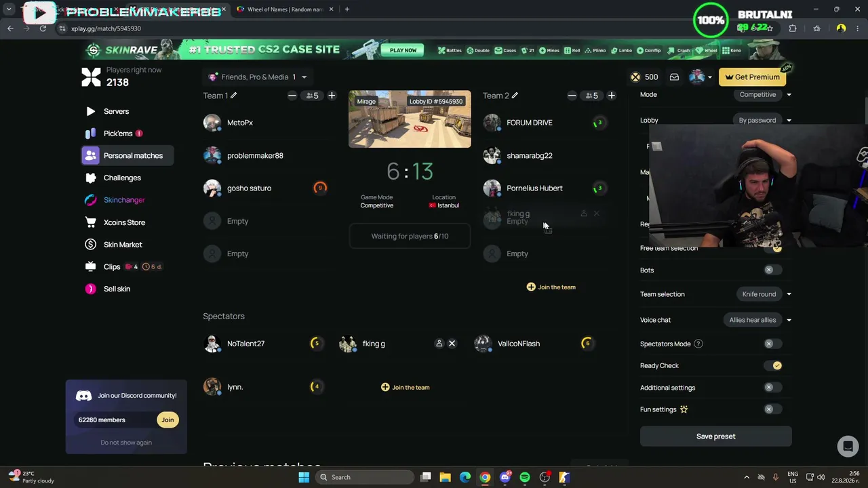The image size is (868, 488).
Task: Remove spectator fking g with the X
Action: [452, 344]
